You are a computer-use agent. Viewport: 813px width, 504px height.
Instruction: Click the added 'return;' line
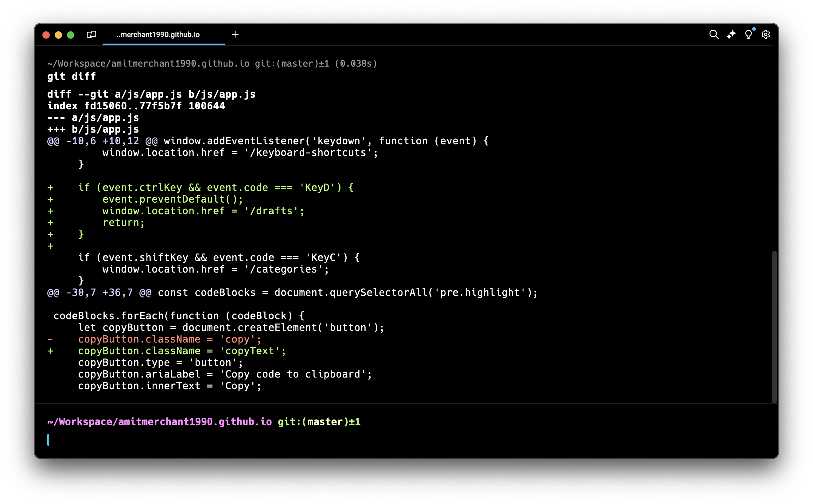[96, 223]
